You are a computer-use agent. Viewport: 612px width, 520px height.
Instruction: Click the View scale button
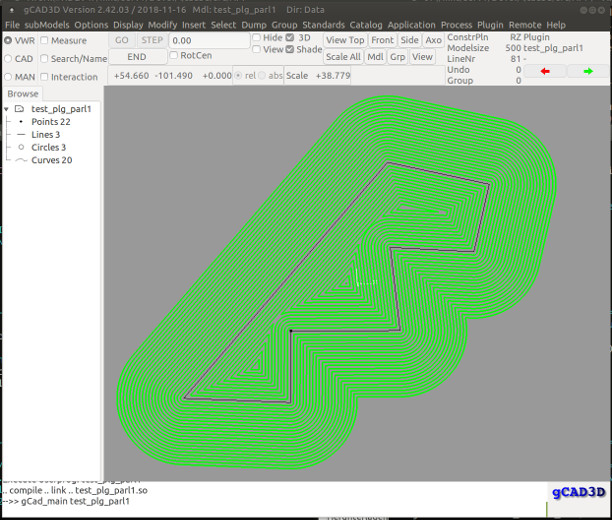tap(422, 57)
